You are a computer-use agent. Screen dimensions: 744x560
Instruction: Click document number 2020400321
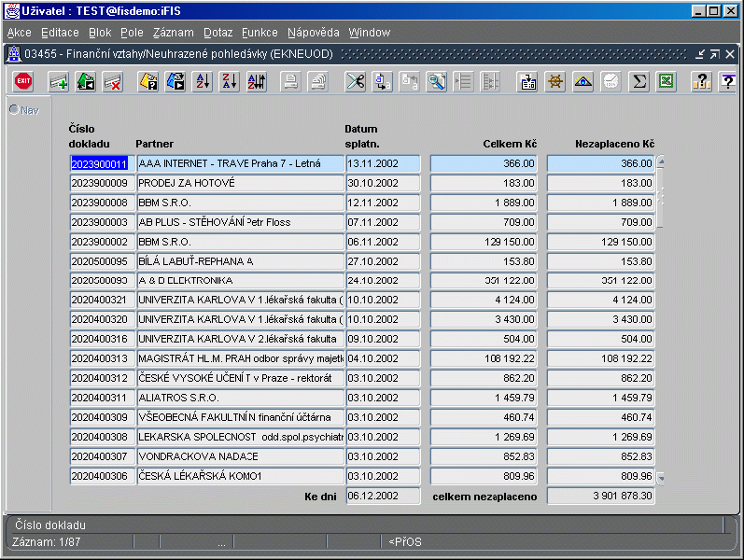pos(102,300)
